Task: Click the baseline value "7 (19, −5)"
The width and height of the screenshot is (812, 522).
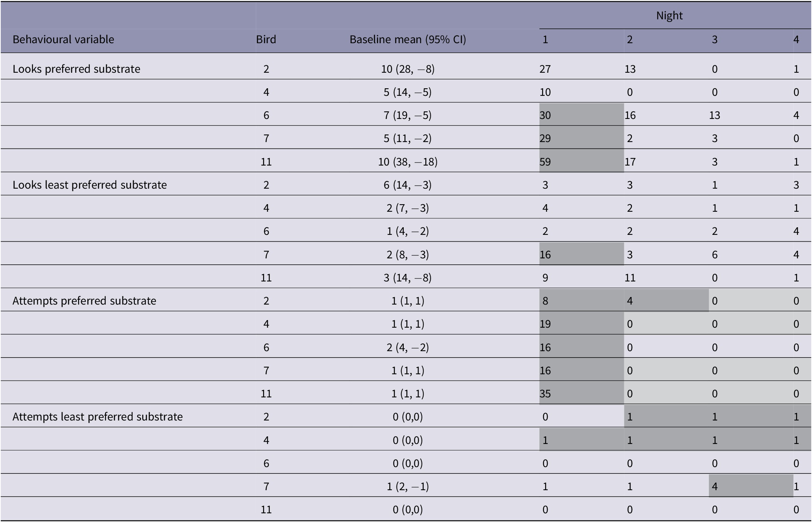Action: click(x=408, y=115)
